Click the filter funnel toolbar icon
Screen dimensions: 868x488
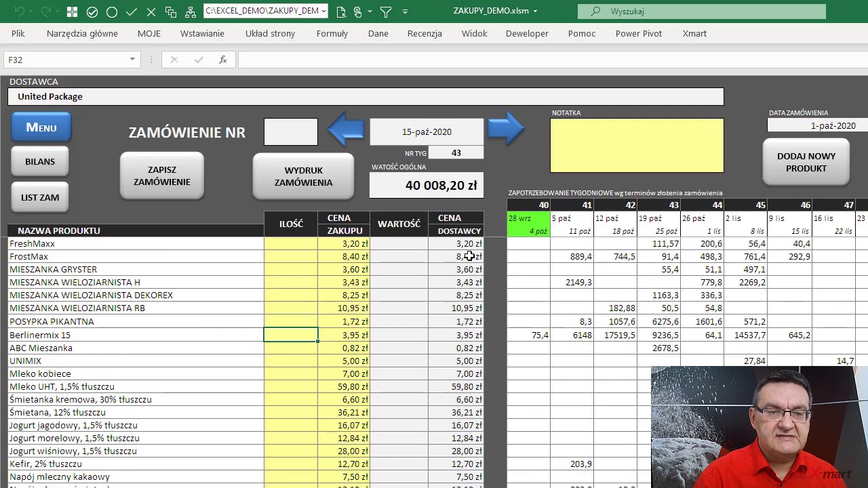pos(386,12)
